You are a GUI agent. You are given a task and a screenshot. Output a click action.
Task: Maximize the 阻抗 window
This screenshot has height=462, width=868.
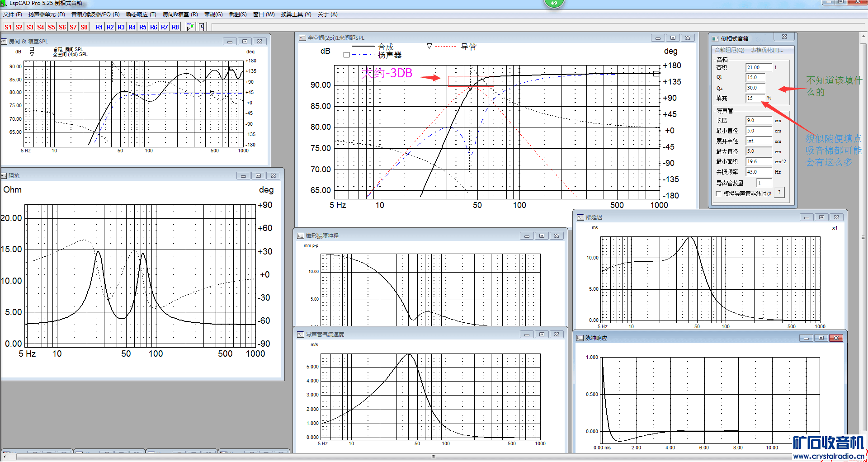(258, 176)
